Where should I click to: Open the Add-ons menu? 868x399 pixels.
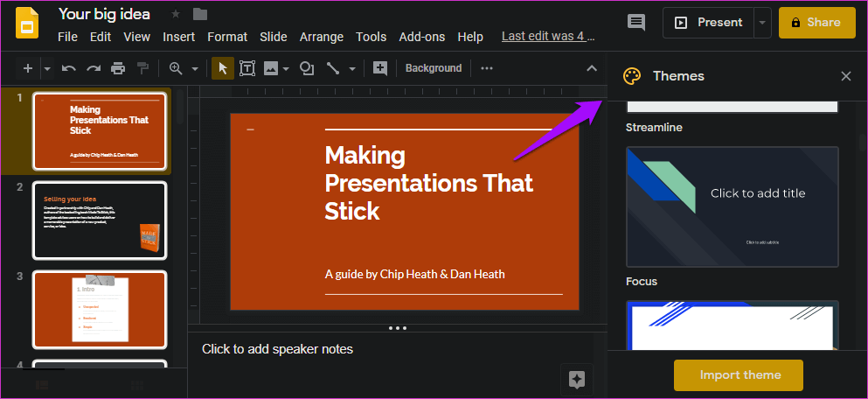[x=422, y=37]
